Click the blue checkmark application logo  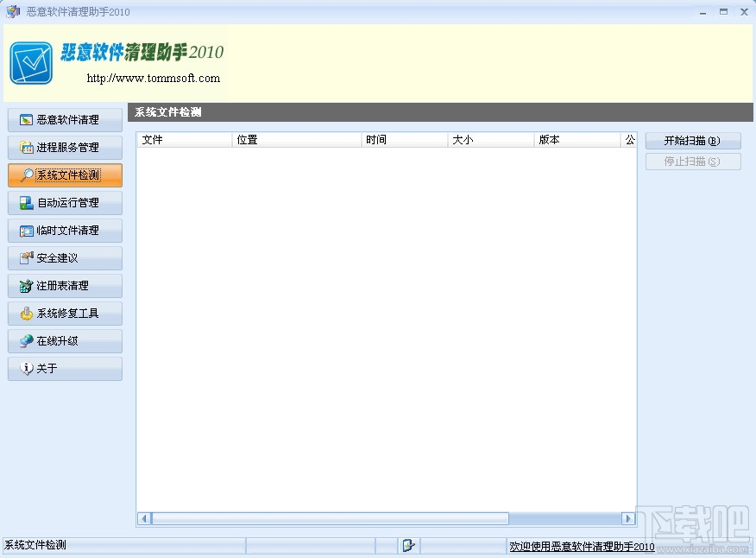click(31, 63)
